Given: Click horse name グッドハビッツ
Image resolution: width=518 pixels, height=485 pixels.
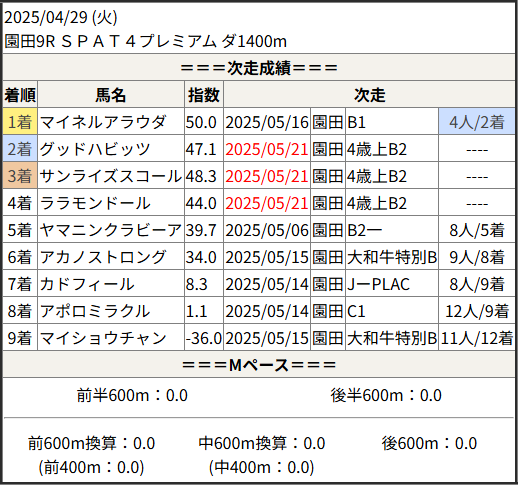Looking at the screenshot, I should pos(95,149).
